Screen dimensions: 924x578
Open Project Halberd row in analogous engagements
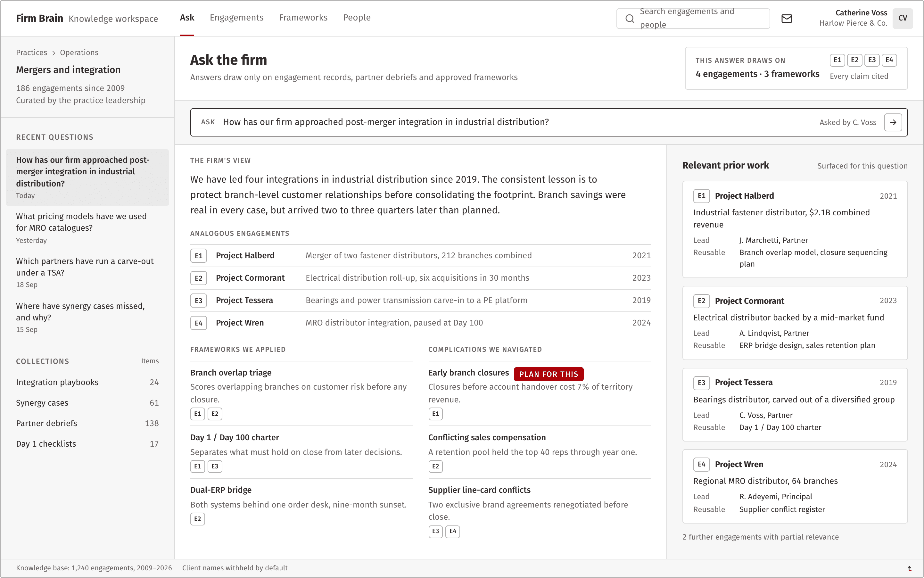421,256
